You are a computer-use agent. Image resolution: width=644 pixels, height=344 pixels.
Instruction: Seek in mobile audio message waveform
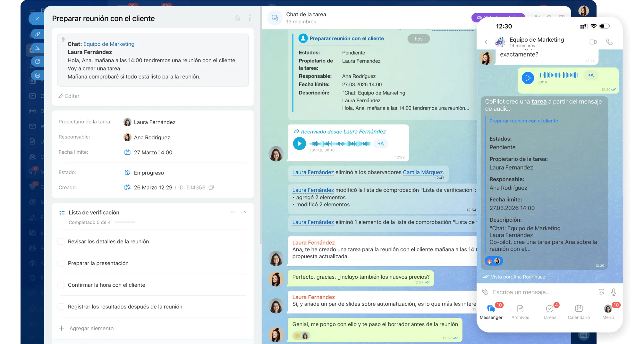(558, 75)
